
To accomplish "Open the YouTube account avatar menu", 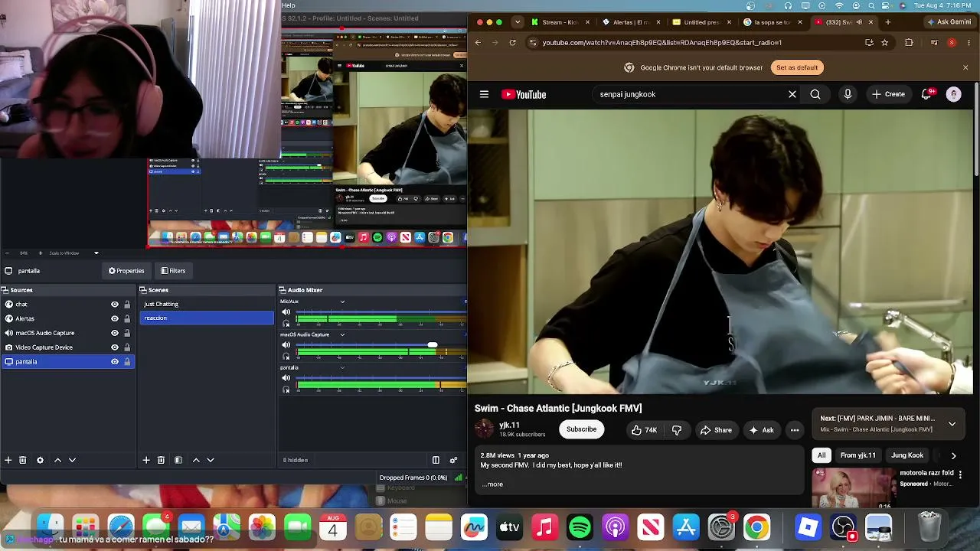I will [x=953, y=94].
